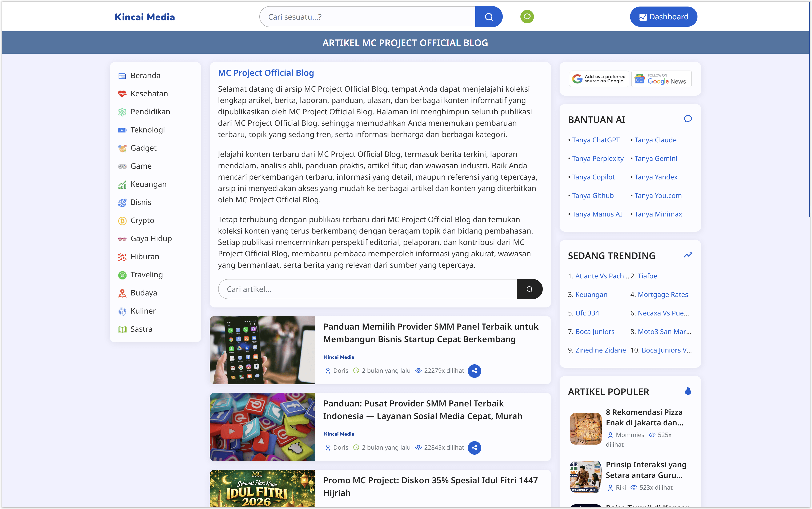Screen dimensions: 812x509
Task: Follow on Google News button
Action: pos(661,79)
